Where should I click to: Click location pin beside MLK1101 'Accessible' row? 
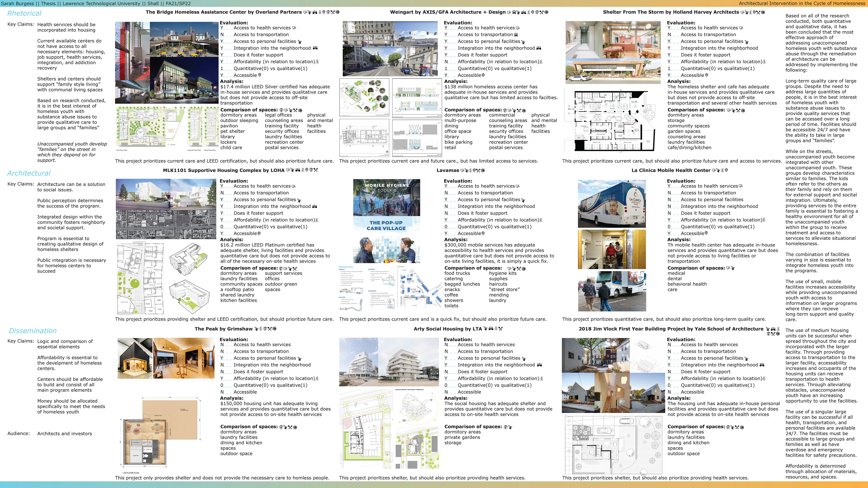click(x=259, y=233)
